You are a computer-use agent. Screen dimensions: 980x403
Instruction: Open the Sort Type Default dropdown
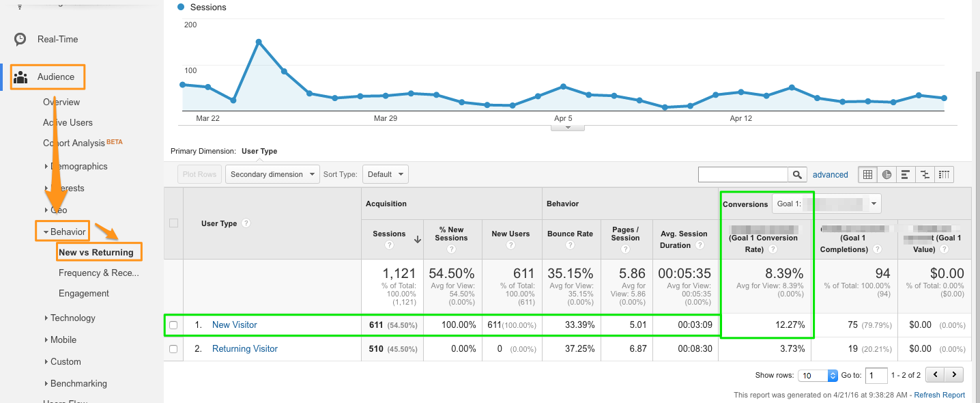tap(385, 174)
